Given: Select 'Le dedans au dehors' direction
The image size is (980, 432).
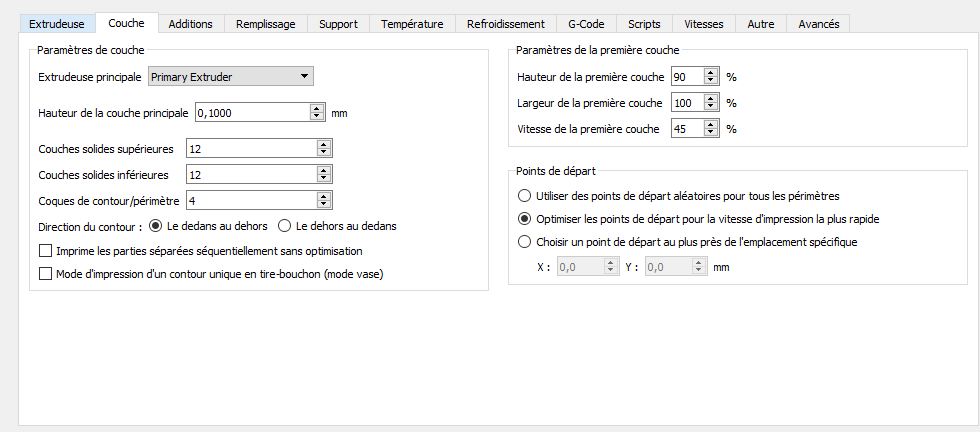Looking at the screenshot, I should (155, 226).
